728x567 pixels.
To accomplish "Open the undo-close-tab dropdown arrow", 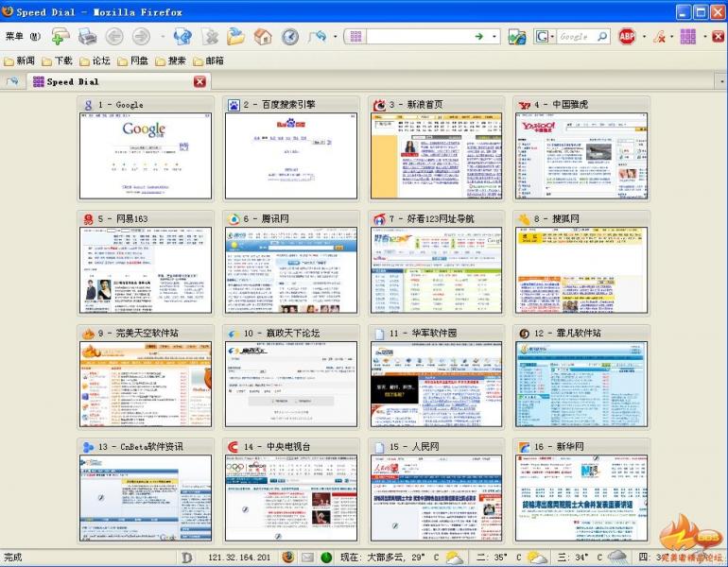I will click(335, 36).
